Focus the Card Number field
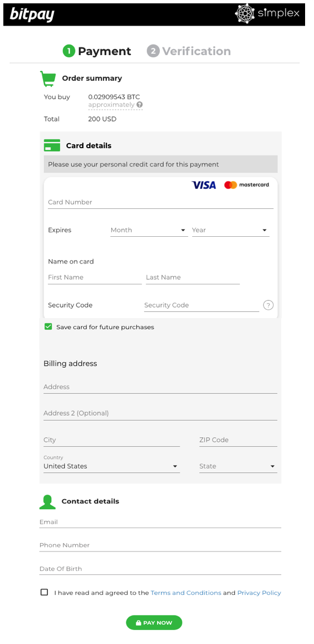 (160, 202)
